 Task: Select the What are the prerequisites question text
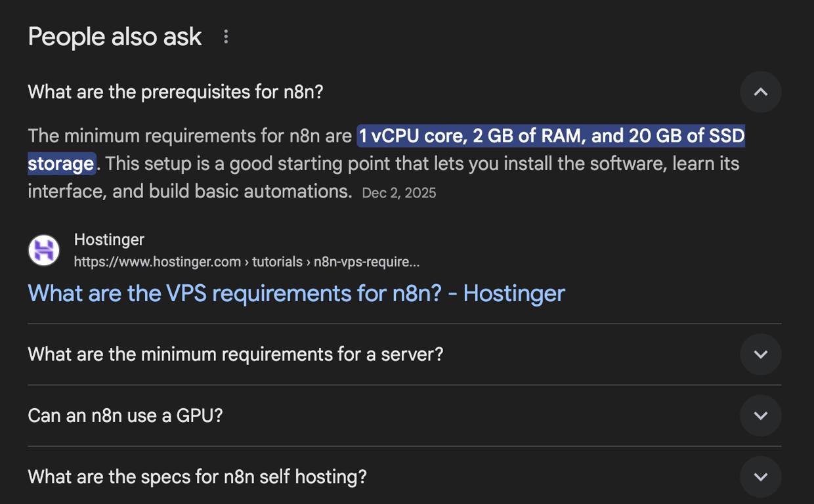pyautogui.click(x=175, y=92)
